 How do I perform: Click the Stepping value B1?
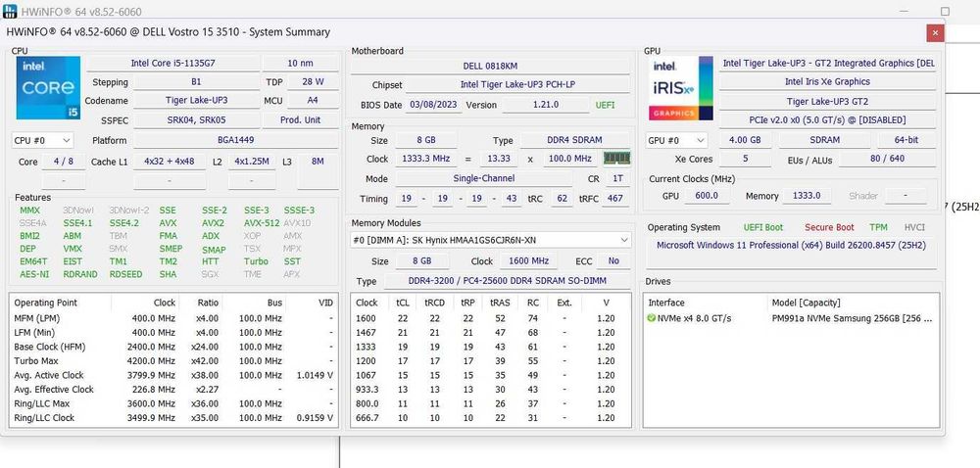[196, 81]
